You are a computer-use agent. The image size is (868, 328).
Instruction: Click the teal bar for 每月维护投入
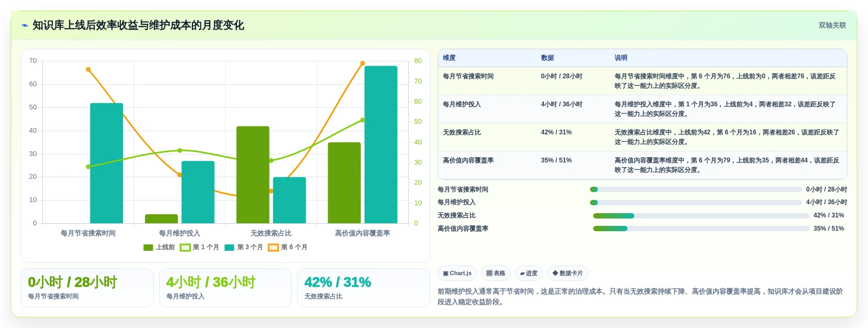coord(198,192)
